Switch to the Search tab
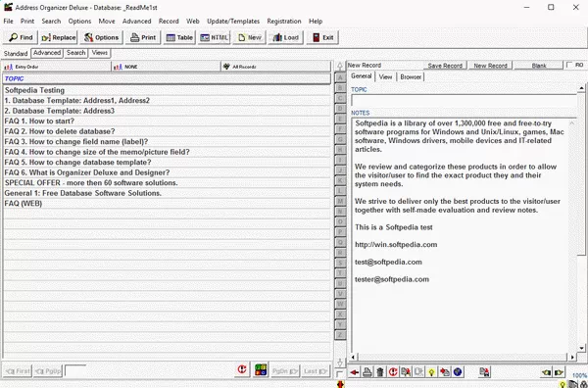588x388 pixels. point(76,53)
